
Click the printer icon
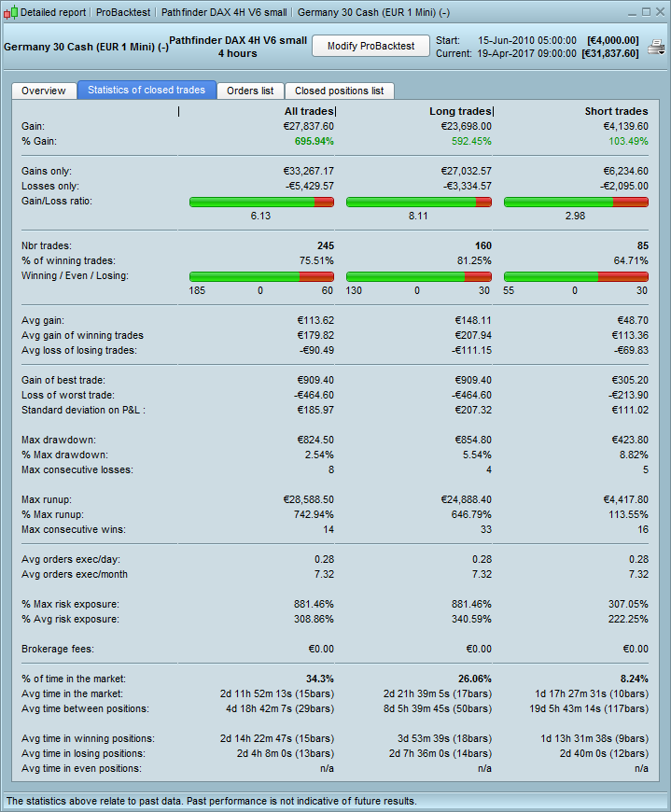(x=656, y=47)
